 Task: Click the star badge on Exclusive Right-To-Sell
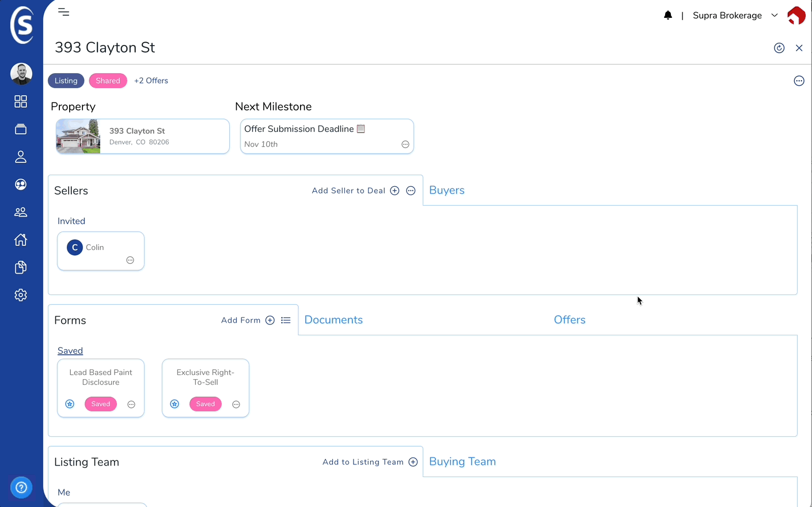click(x=174, y=404)
